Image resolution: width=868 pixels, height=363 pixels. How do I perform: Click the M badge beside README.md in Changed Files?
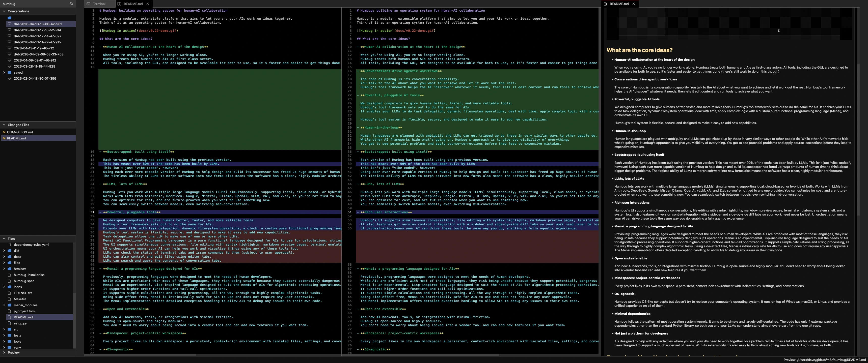4,138
